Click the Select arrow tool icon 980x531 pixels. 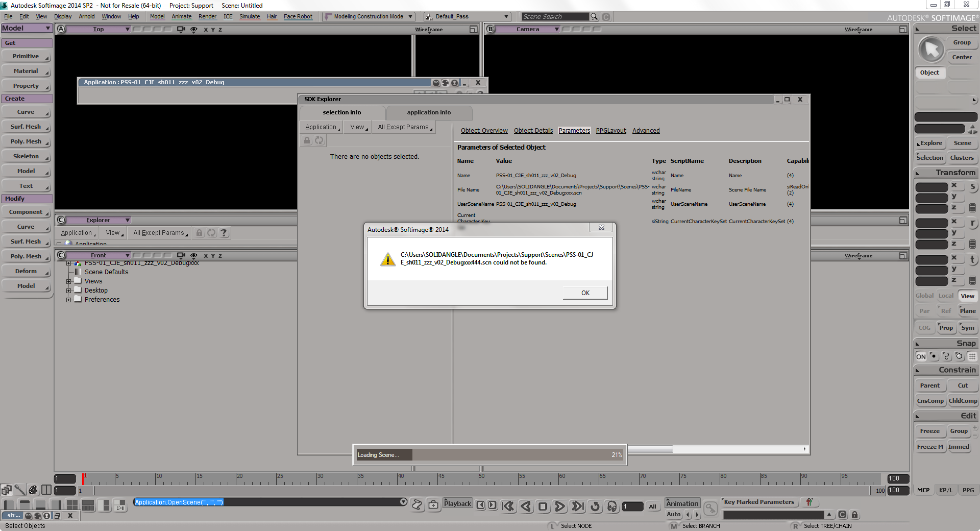[x=932, y=50]
